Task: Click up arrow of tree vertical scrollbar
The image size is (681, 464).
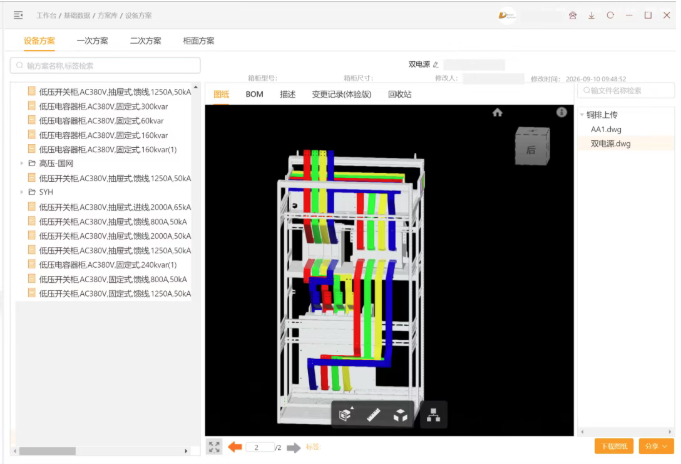Action: [x=195, y=87]
